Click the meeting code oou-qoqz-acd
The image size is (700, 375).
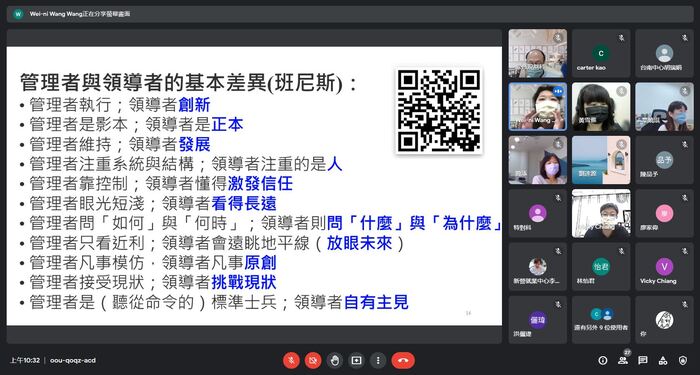tap(73, 360)
